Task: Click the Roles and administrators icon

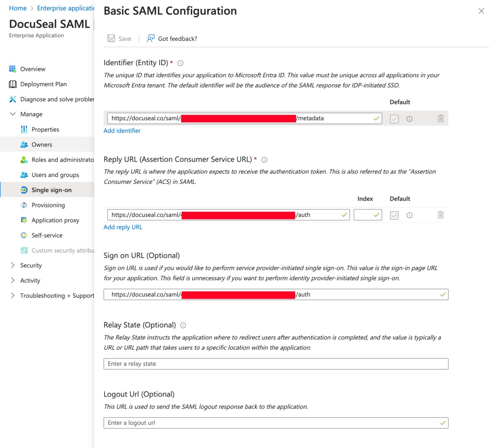Action: tap(24, 160)
